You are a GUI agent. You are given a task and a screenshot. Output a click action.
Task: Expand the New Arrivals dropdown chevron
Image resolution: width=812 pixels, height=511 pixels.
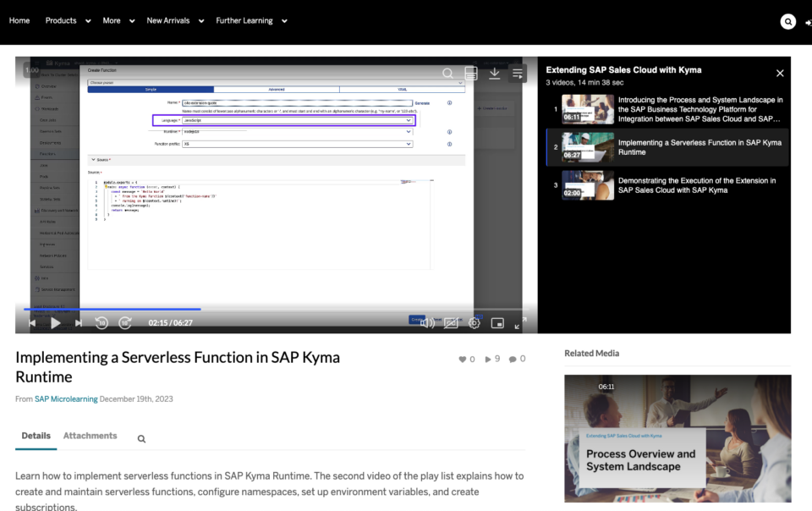coord(201,21)
